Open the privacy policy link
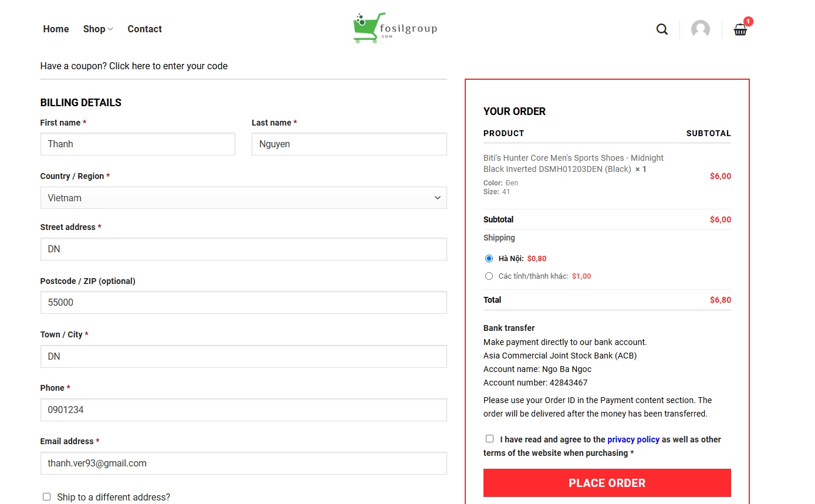 click(634, 439)
